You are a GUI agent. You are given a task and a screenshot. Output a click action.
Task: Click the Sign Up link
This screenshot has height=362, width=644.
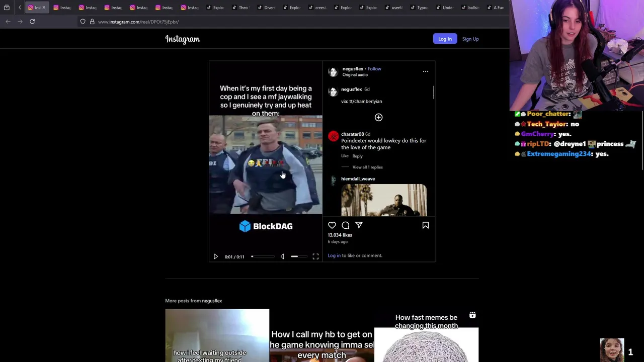point(470,39)
